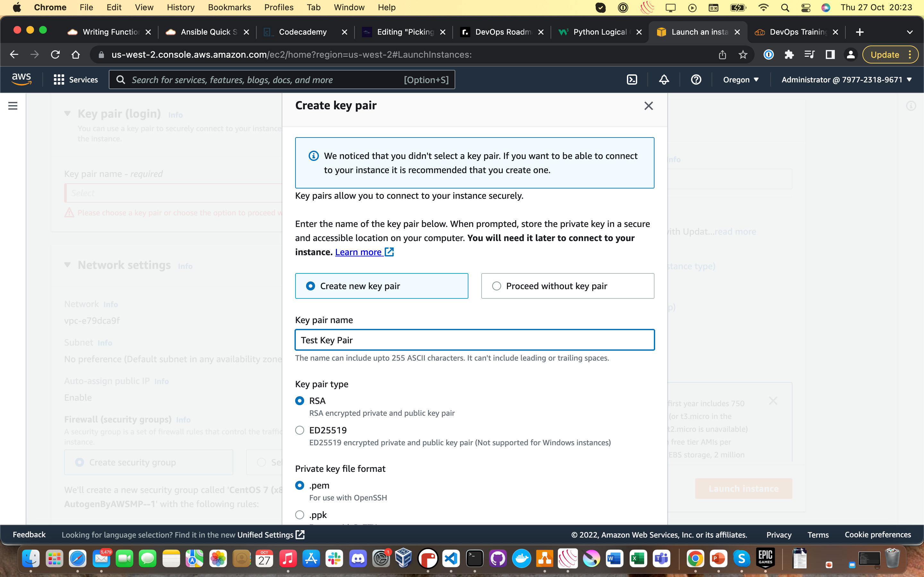Click the Key pair name field

(x=474, y=340)
